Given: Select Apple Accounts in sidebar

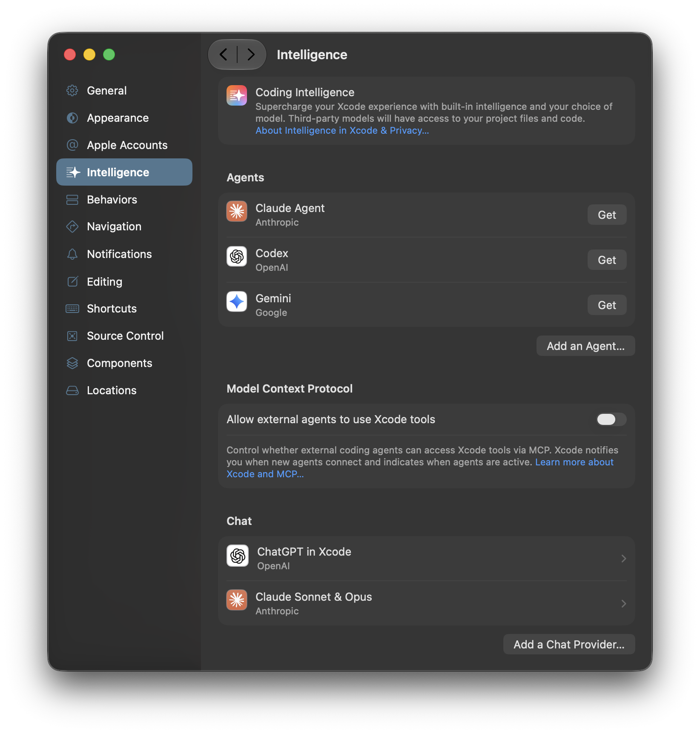Looking at the screenshot, I should pyautogui.click(x=124, y=145).
